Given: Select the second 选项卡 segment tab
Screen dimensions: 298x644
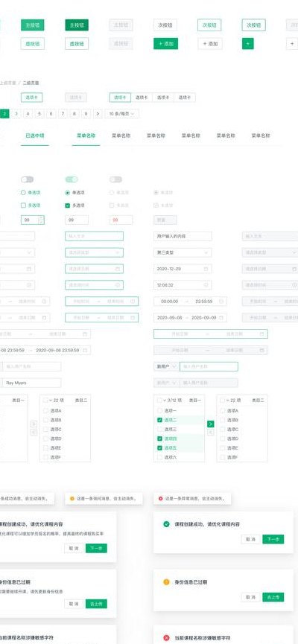Looking at the screenshot, I should [142, 98].
